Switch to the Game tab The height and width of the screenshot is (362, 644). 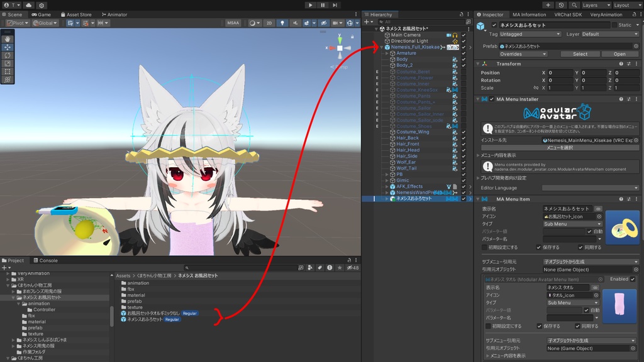[41, 14]
